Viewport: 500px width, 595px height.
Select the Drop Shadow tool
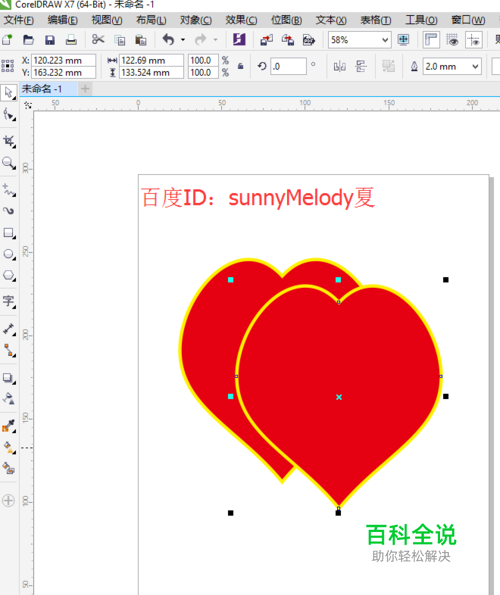(9, 378)
